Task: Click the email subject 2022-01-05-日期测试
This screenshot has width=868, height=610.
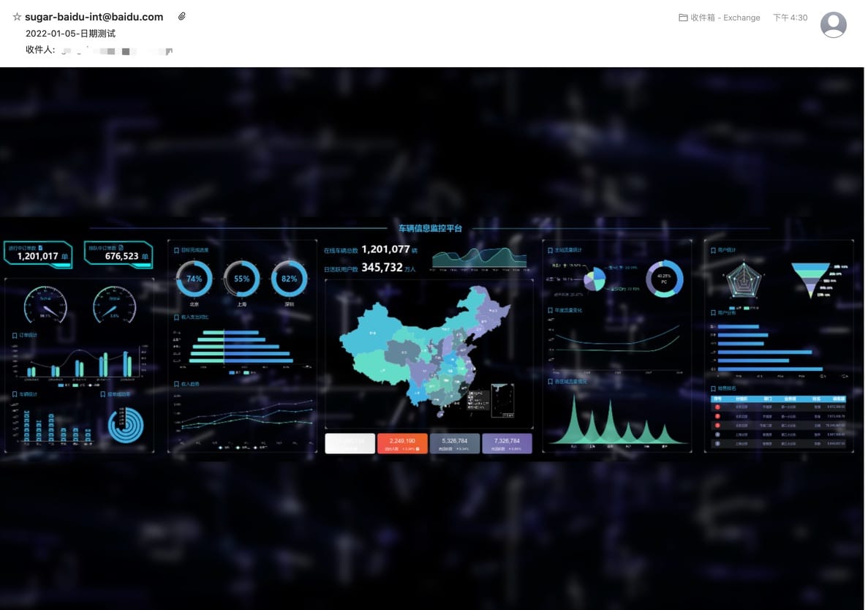Action: click(x=70, y=34)
